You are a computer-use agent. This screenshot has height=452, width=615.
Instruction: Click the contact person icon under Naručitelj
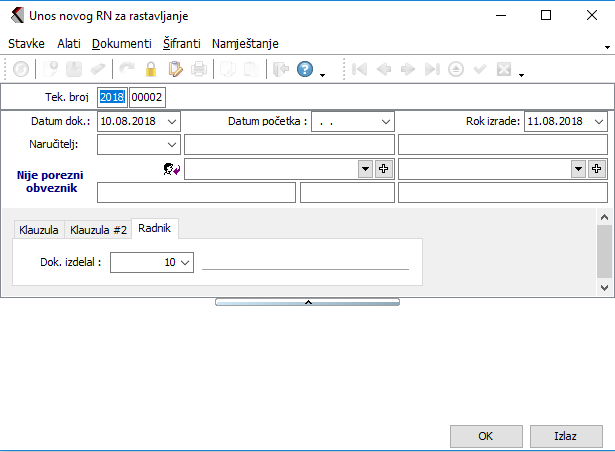[172, 170]
